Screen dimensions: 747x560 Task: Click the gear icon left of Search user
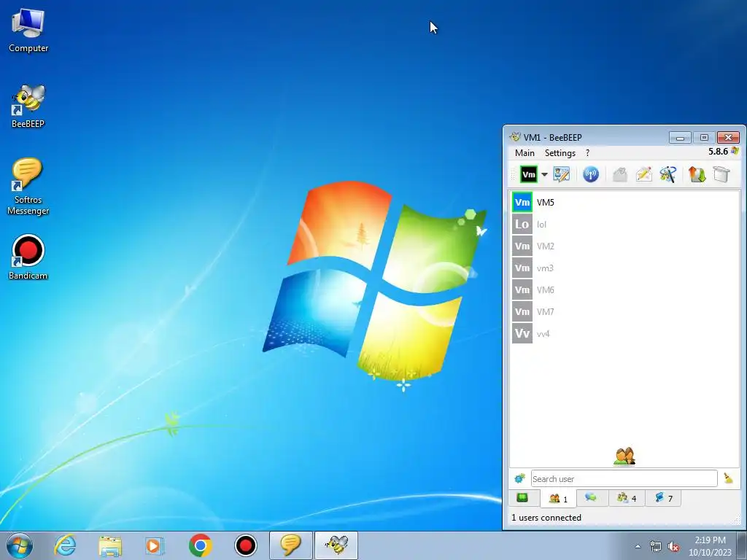519,478
